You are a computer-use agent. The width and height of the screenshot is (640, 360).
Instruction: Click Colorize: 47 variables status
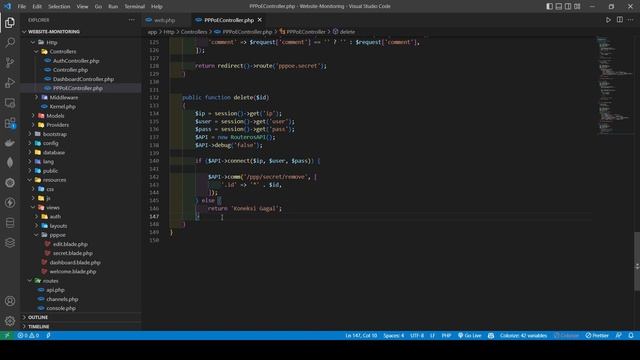(x=523, y=336)
